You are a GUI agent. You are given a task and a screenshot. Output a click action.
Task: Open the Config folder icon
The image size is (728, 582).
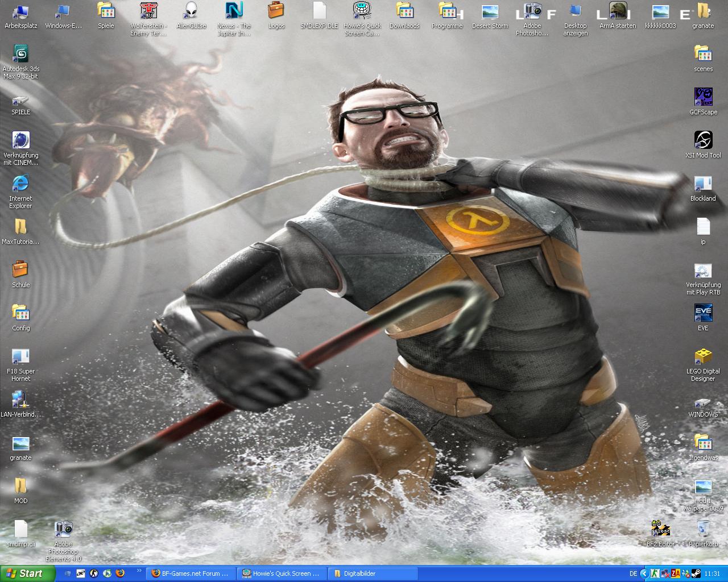20,318
